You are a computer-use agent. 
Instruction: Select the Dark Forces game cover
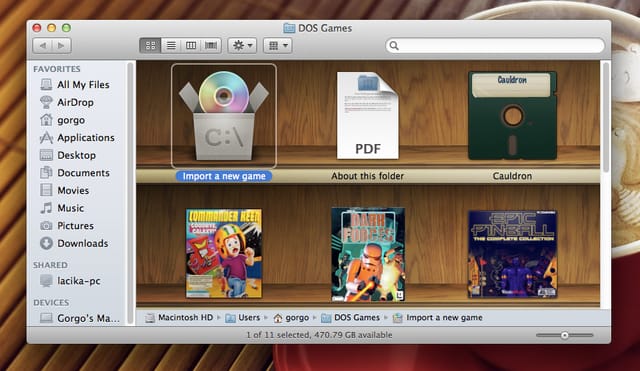click(368, 254)
